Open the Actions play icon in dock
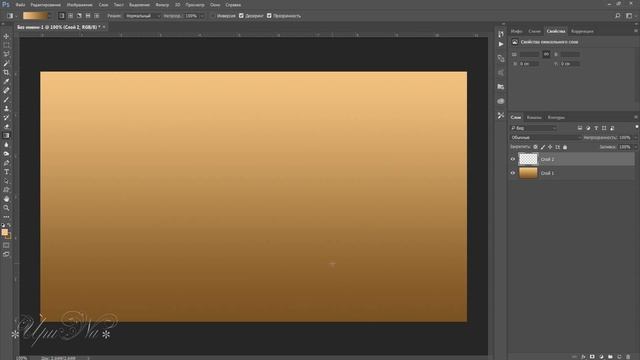This screenshot has height=360, width=640. tap(501, 44)
